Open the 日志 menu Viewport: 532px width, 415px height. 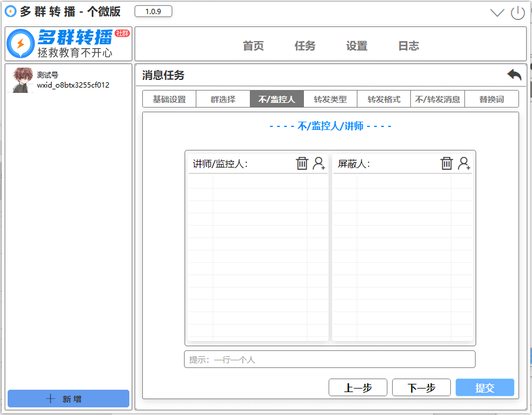tap(409, 45)
